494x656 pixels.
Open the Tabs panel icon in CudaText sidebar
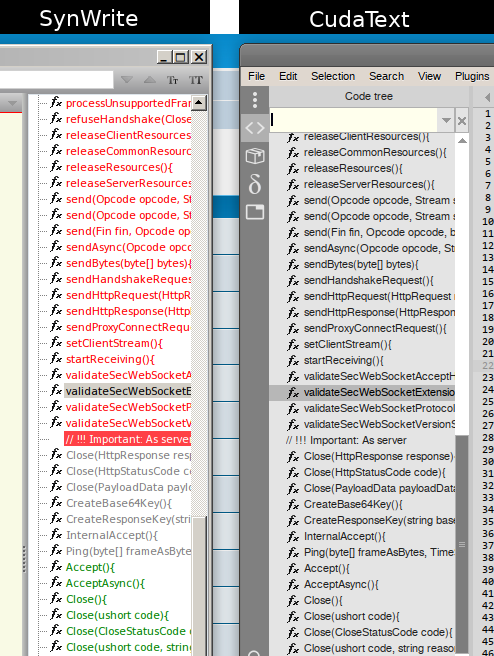pyautogui.click(x=255, y=212)
